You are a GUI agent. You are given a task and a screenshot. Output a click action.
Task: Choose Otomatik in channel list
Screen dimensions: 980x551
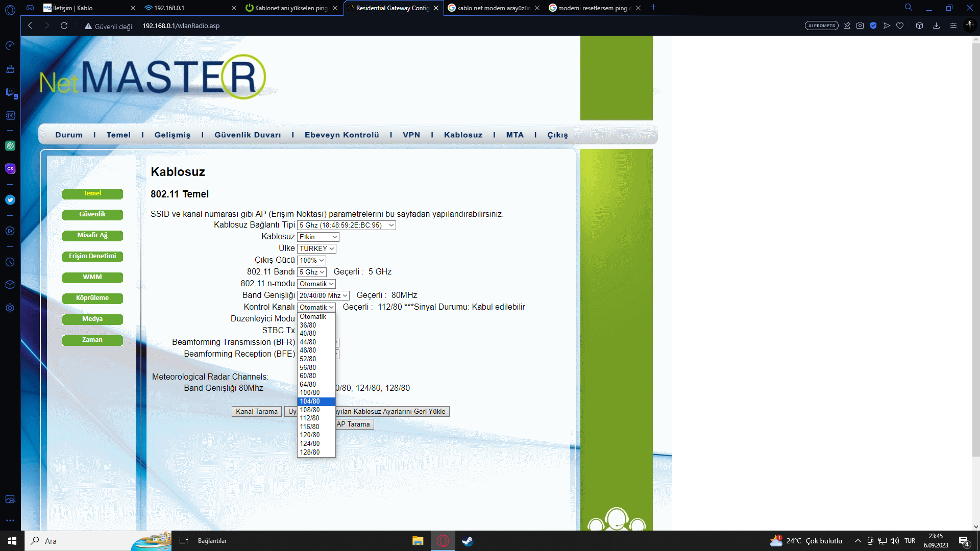313,317
